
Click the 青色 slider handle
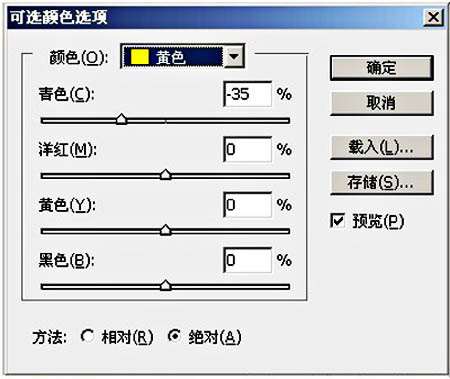tap(122, 119)
